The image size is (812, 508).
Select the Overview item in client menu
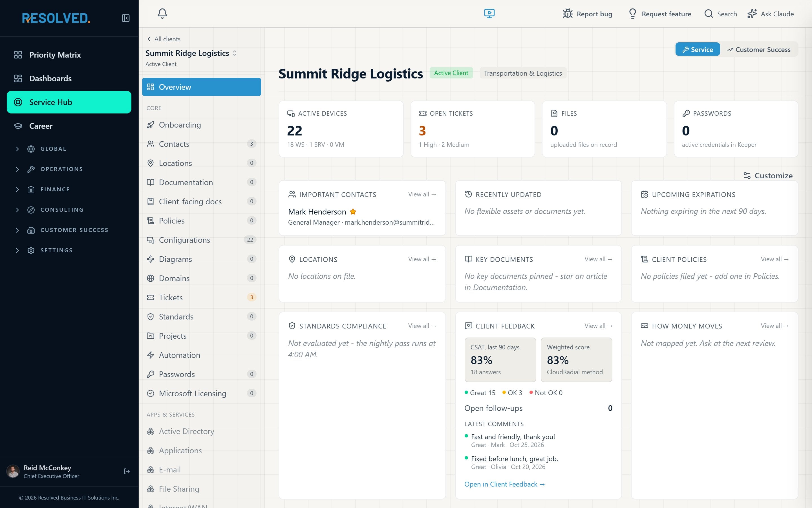[x=201, y=87]
